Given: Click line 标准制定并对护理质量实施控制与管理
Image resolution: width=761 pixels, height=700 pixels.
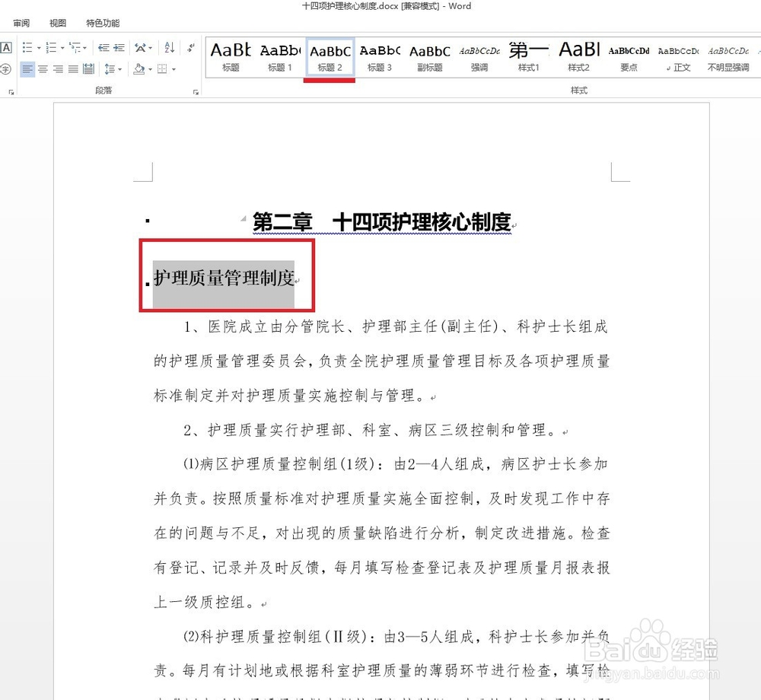Looking at the screenshot, I should pos(291,396).
